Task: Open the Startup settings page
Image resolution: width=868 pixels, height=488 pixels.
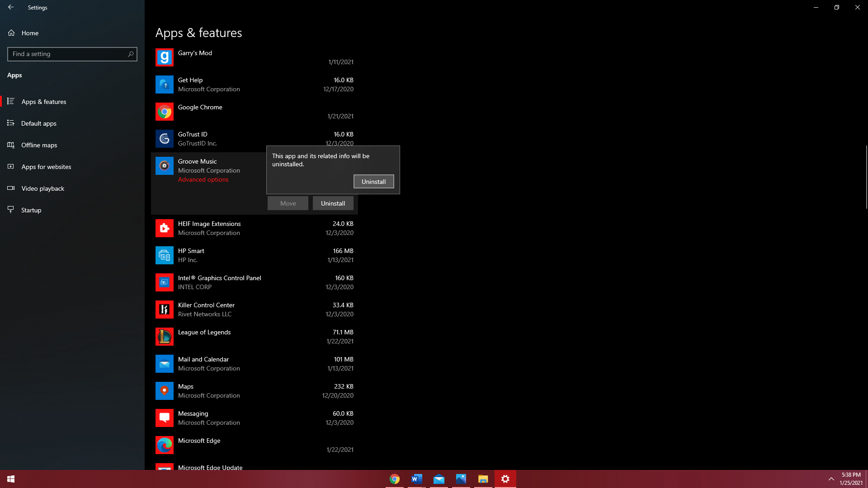Action: pyautogui.click(x=72, y=210)
